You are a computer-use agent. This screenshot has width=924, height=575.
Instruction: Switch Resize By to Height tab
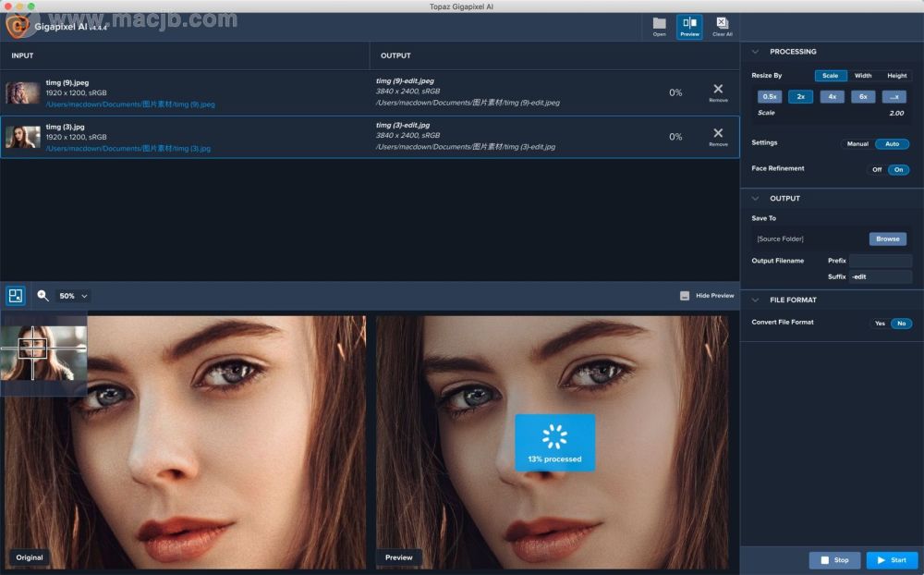tap(896, 76)
